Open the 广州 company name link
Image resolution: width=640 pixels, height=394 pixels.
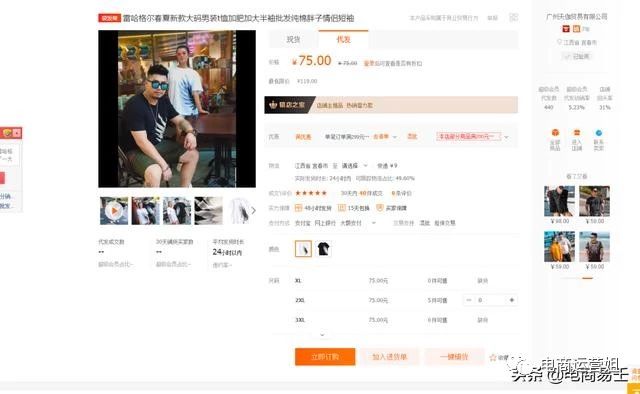576,16
